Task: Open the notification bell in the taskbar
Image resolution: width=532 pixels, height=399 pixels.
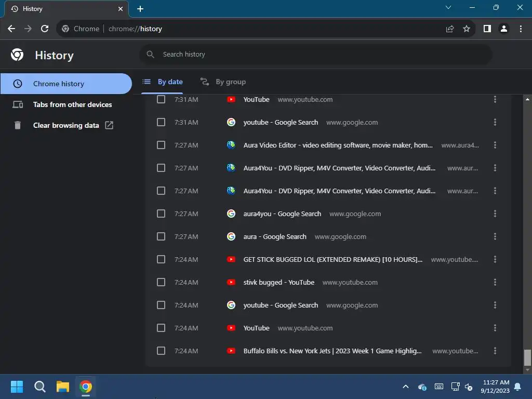Action: pos(518,387)
